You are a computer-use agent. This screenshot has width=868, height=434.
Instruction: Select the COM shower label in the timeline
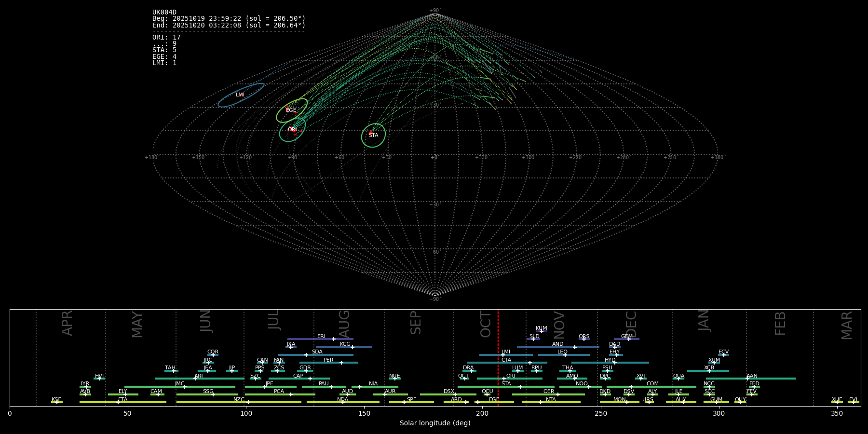652,384
